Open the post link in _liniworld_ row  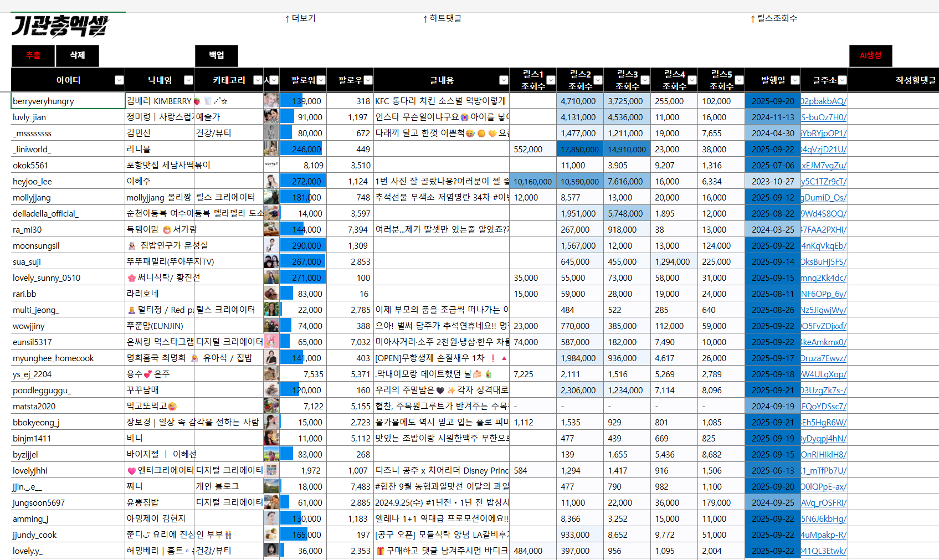pos(824,150)
